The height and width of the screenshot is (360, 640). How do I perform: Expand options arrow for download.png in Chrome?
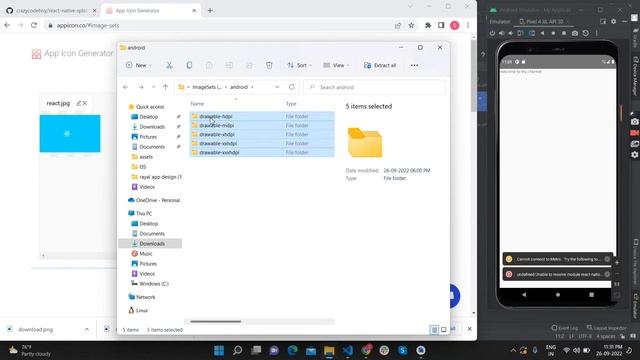[87, 329]
